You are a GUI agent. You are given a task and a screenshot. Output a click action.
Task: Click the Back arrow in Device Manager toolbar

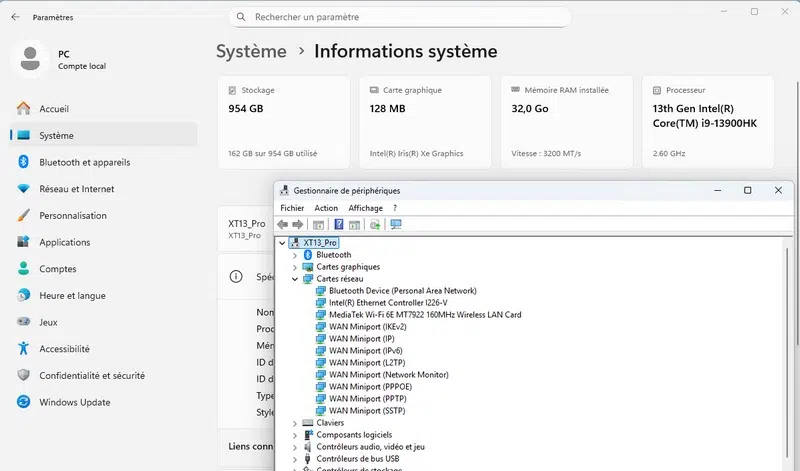(x=284, y=225)
